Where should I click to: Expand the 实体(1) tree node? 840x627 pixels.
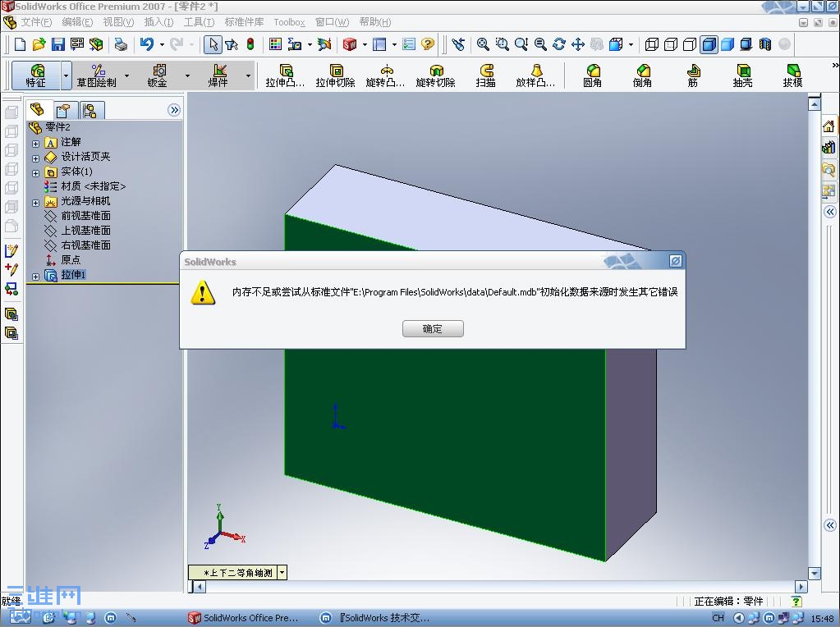[x=35, y=173]
